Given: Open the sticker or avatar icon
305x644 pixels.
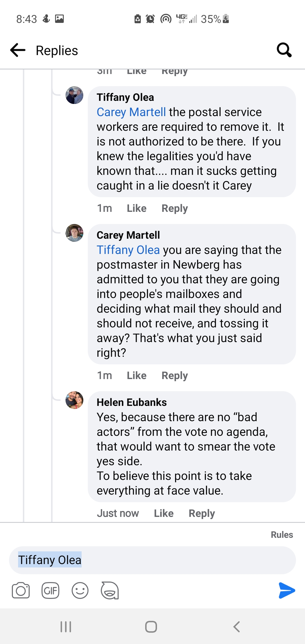Looking at the screenshot, I should (x=110, y=590).
